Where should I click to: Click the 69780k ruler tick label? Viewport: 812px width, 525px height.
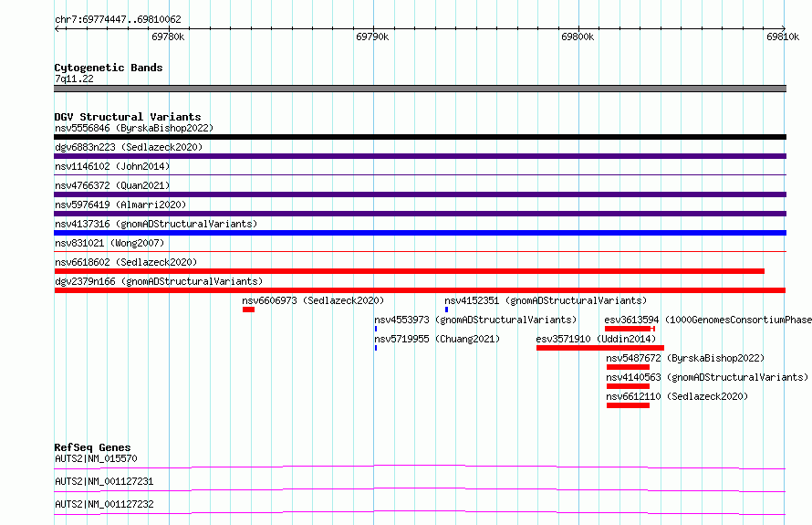coord(168,37)
